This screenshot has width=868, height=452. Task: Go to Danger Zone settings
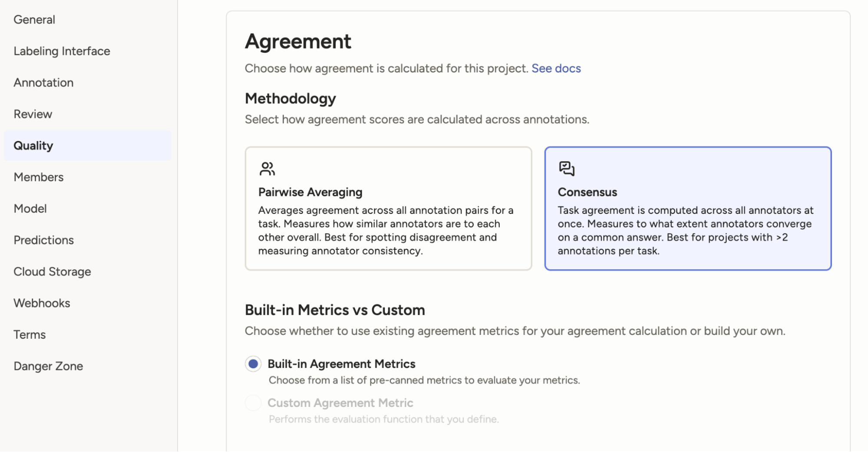[x=48, y=366]
